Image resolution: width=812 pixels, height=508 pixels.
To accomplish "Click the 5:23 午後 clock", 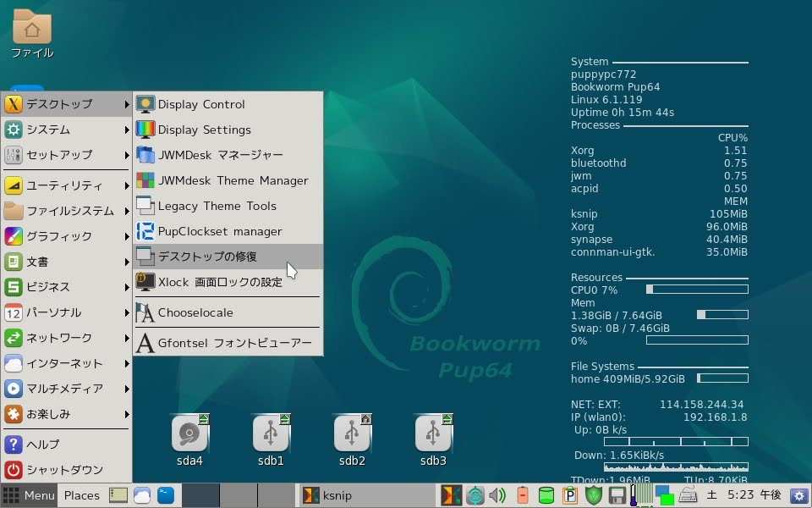I will (754, 495).
